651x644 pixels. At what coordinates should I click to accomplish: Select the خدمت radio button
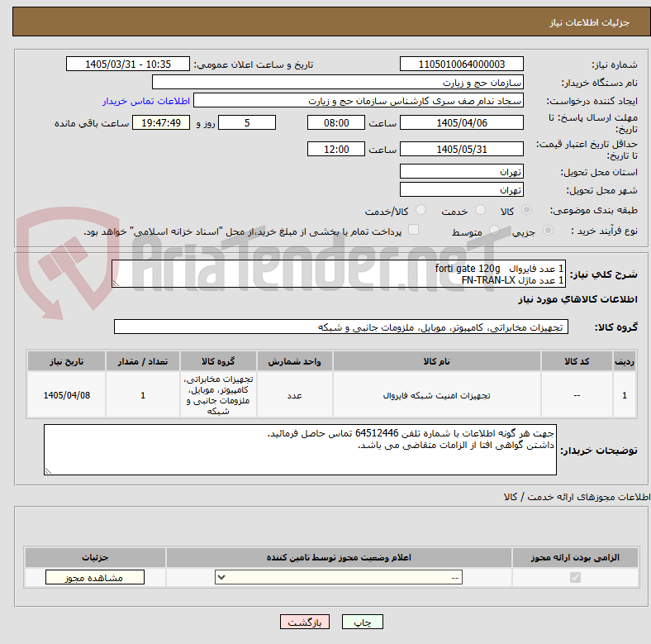(x=480, y=210)
